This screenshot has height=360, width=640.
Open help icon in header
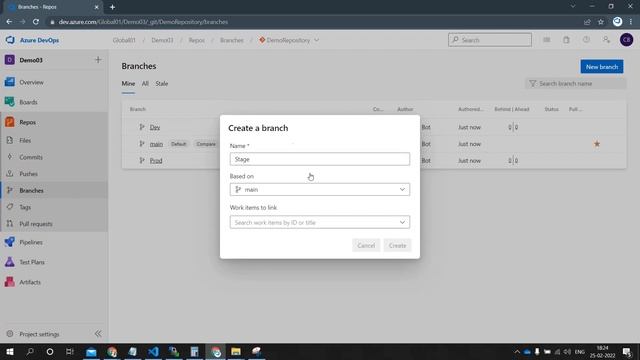586,40
